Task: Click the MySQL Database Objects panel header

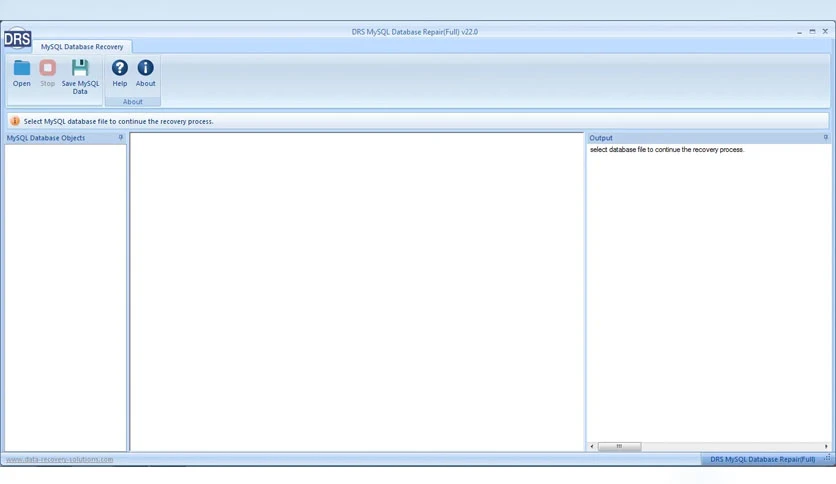Action: click(65, 138)
